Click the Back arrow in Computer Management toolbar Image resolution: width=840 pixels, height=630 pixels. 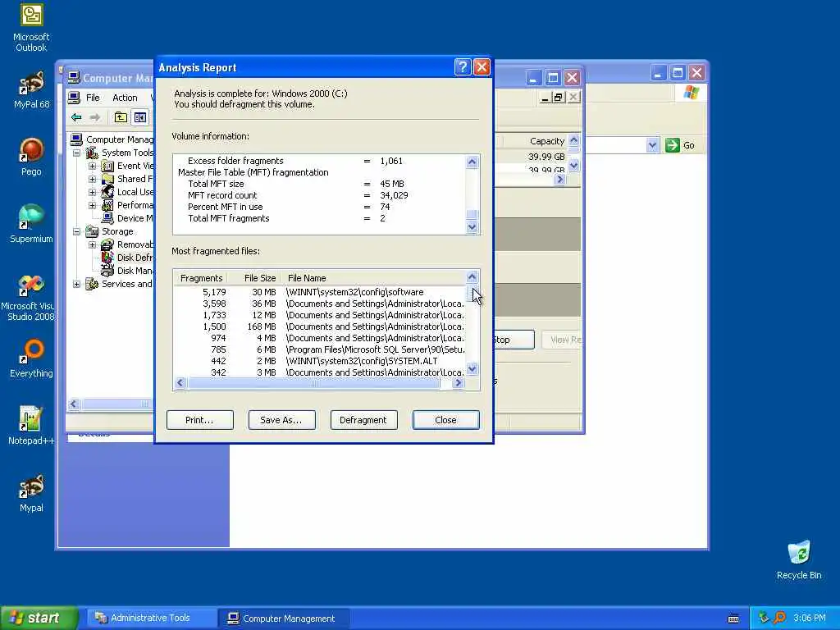(76, 117)
